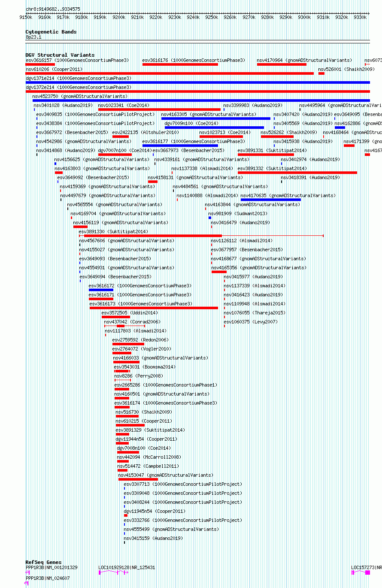Open nsv526001 Shaikh2009 variant label

[x=346, y=69]
